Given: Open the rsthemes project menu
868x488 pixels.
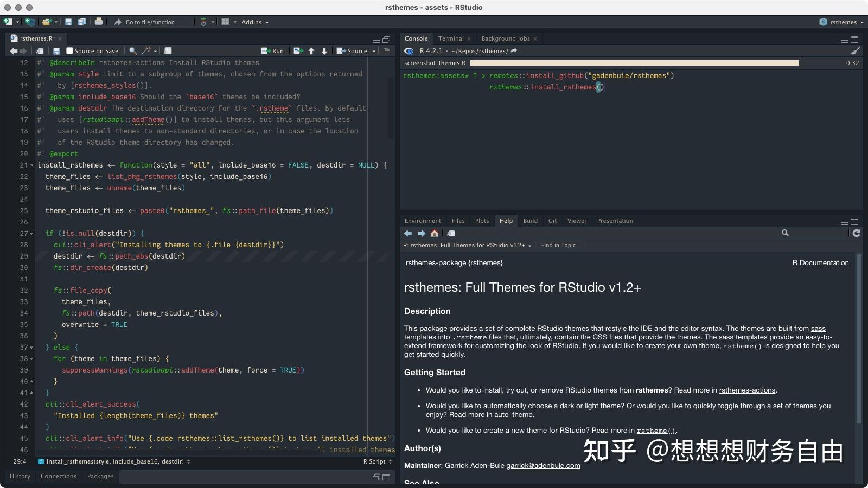Looking at the screenshot, I should [x=842, y=22].
